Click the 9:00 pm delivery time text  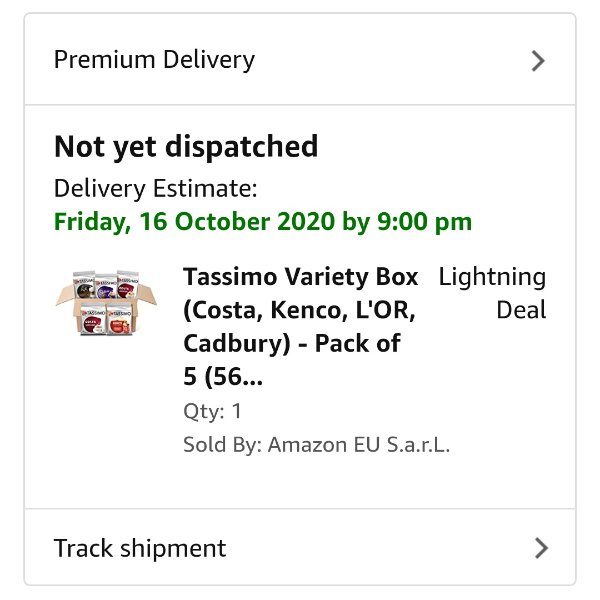(424, 222)
